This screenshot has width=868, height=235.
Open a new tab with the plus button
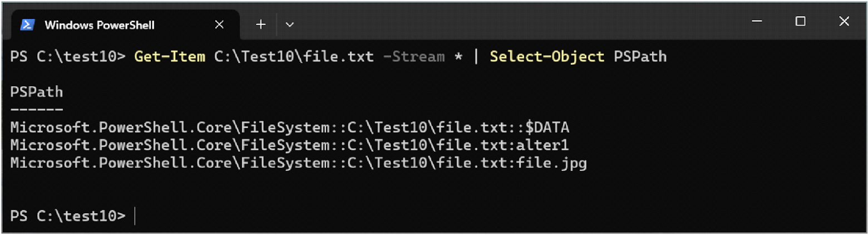[260, 25]
